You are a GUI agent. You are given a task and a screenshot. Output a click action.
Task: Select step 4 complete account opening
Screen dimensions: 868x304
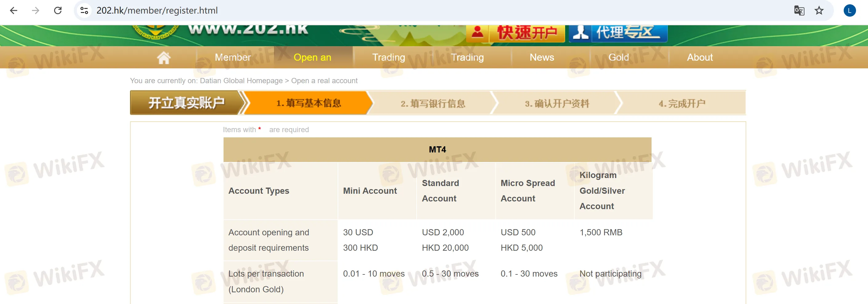pos(682,103)
